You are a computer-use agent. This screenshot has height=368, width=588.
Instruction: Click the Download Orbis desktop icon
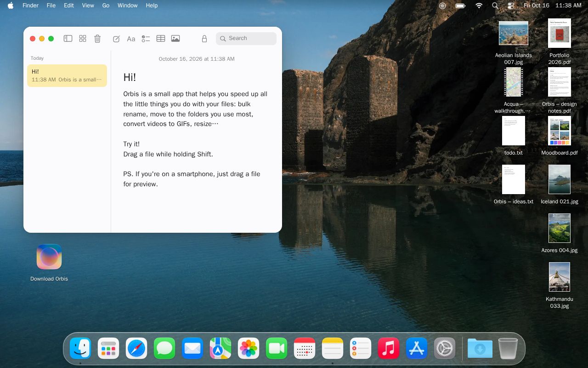click(x=49, y=263)
